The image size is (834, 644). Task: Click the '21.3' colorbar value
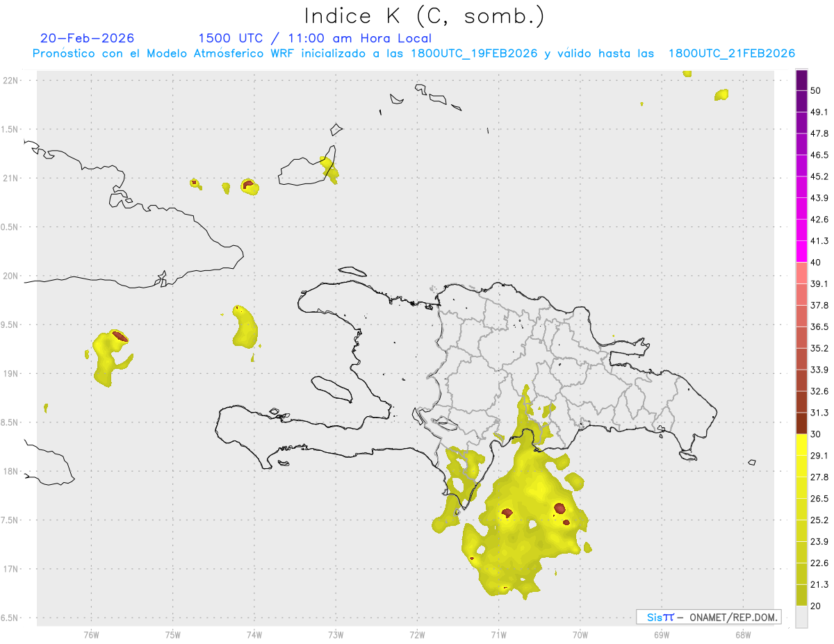819,584
